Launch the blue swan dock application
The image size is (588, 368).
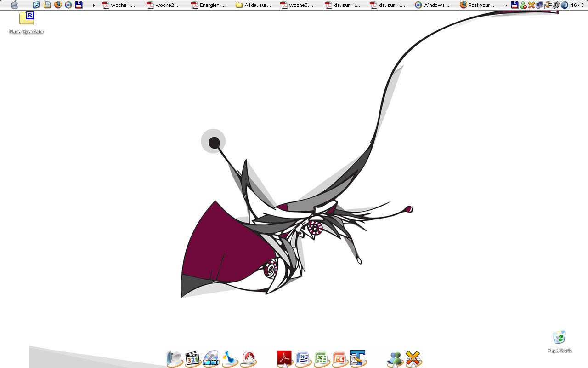click(x=230, y=359)
